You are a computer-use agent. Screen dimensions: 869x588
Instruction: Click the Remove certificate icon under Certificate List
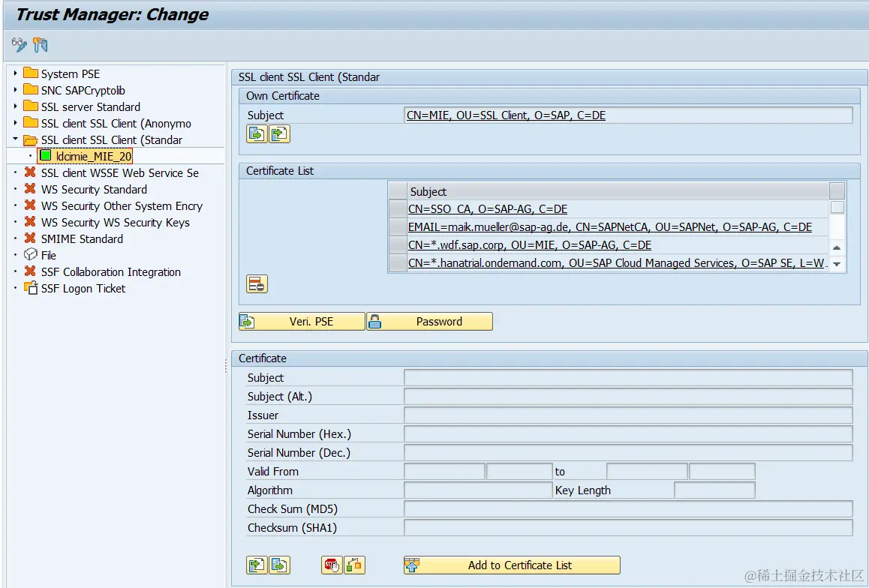[x=257, y=284]
